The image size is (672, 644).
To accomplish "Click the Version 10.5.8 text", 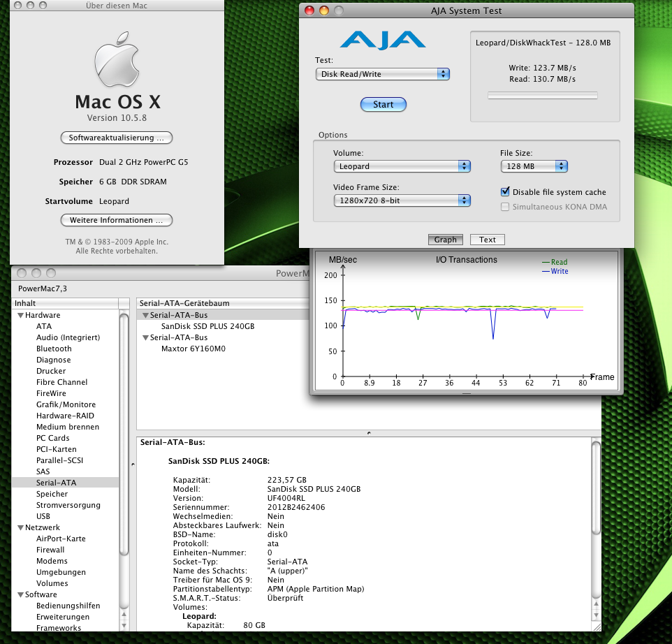I will pyautogui.click(x=117, y=118).
